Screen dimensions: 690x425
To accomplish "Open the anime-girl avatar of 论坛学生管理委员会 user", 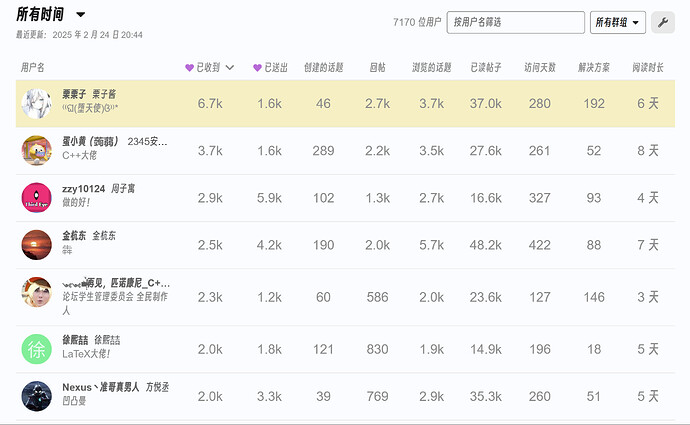I will coord(37,292).
